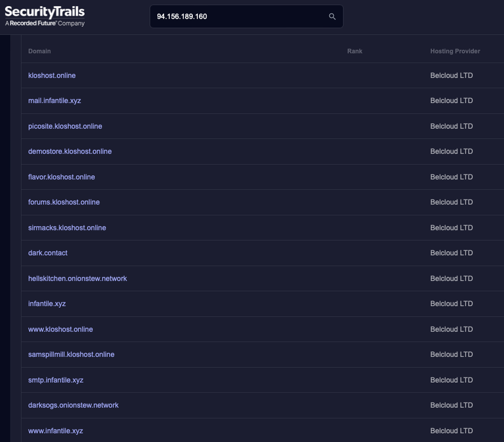Viewport: 504px width, 442px height.
Task: Click Belcloud LTD in kloshost.online row
Action: 452,76
